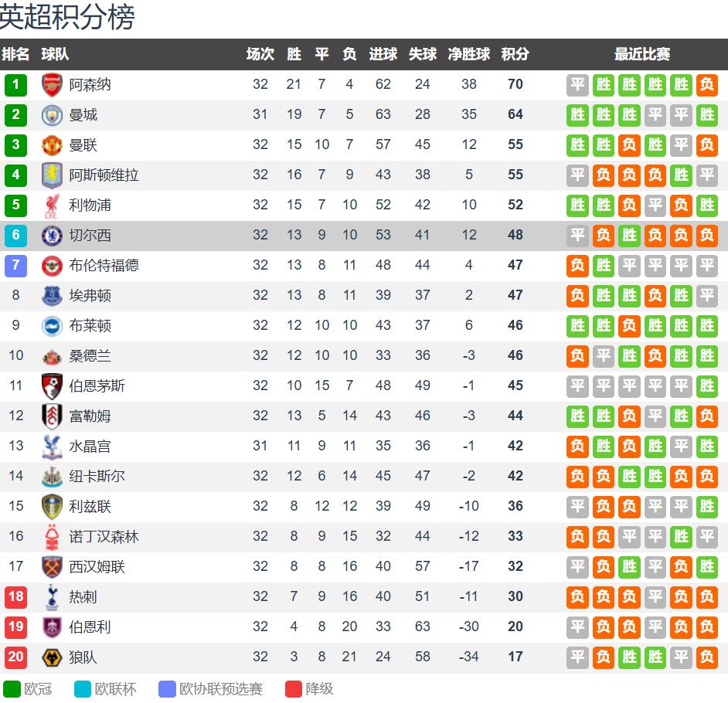Viewport: 728px width, 703px height.
Task: Click the Aston Villa crest icon
Action: (x=52, y=175)
